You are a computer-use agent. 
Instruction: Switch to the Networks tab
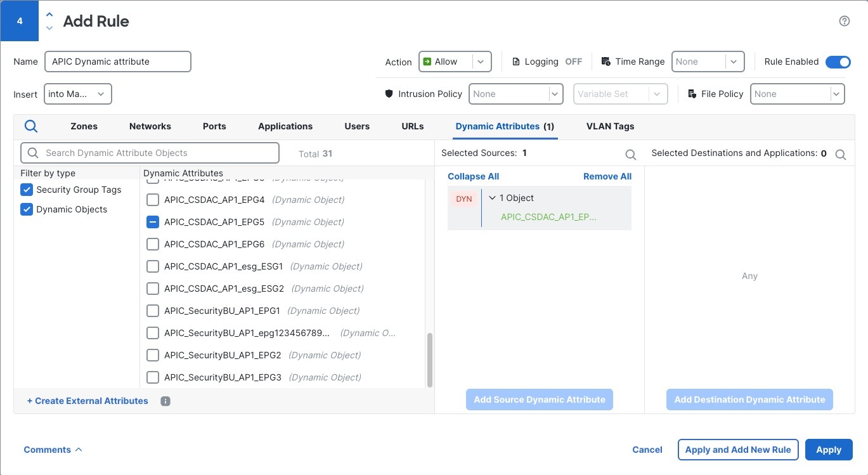(150, 126)
